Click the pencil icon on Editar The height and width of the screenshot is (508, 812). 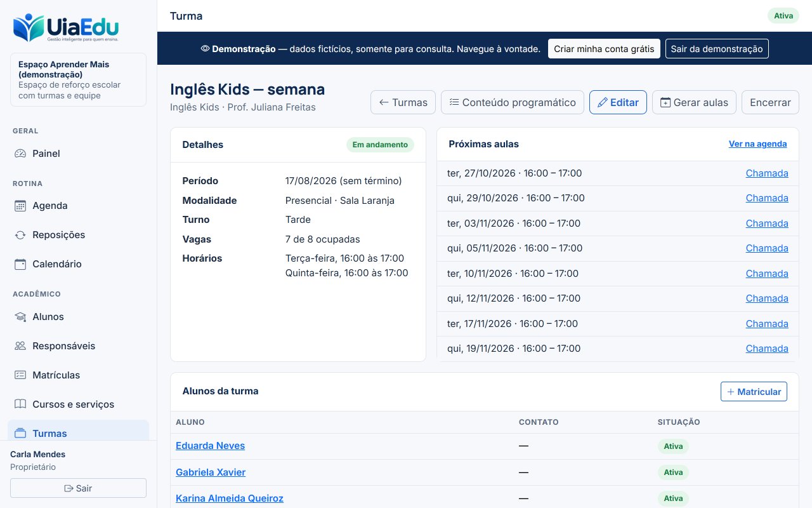point(603,102)
